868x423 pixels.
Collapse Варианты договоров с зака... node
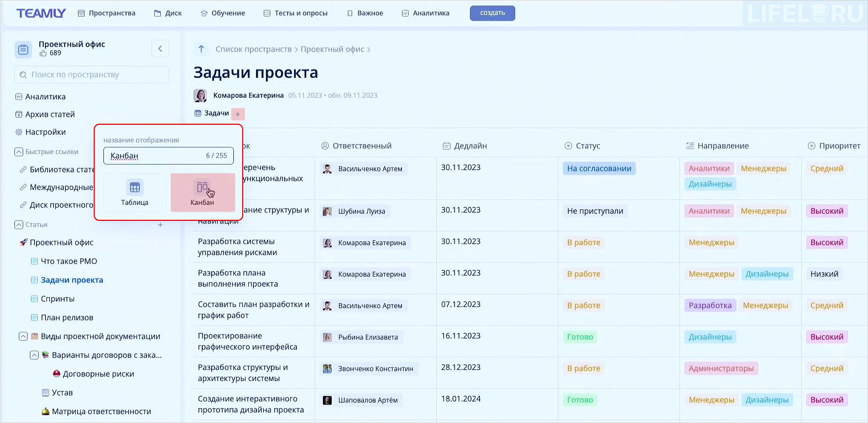tap(34, 355)
